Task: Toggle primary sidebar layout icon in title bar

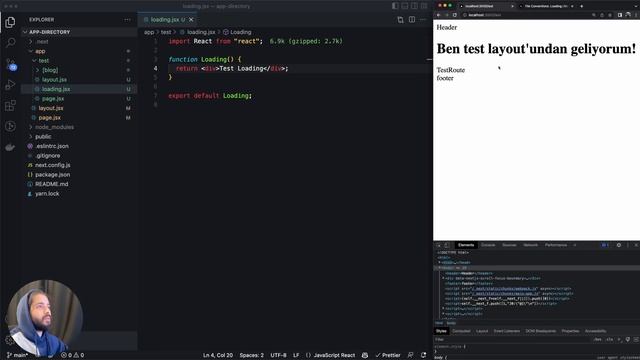Action: pos(395,6)
